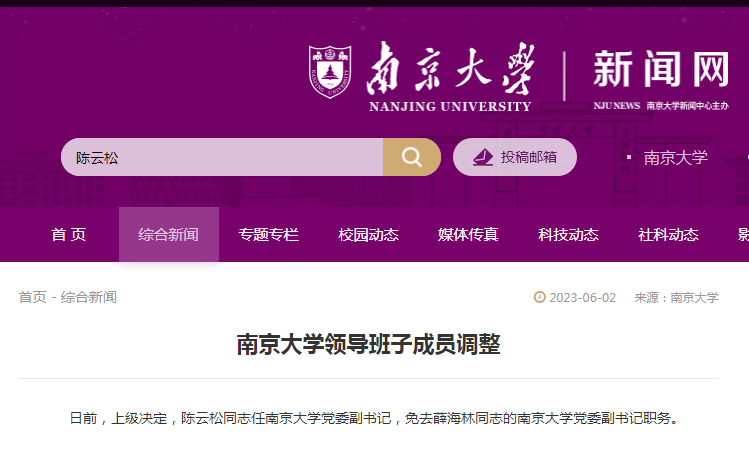Click the source text 来源：南京大学
749x465 pixels.
pos(676,298)
